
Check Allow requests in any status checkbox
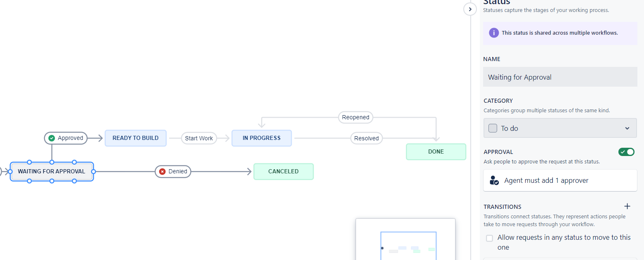point(489,238)
